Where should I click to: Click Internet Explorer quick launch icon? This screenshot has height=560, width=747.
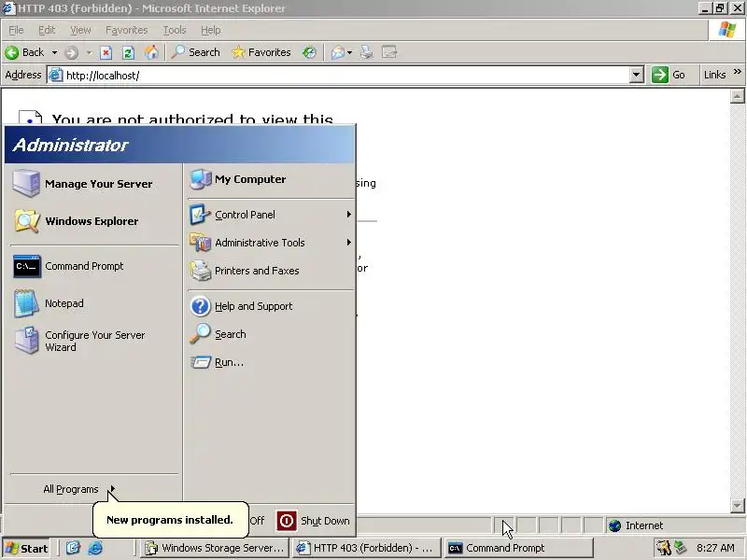[x=95, y=548]
